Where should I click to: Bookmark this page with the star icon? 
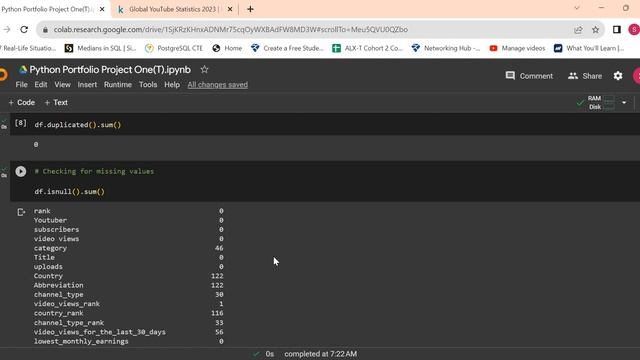[x=596, y=29]
